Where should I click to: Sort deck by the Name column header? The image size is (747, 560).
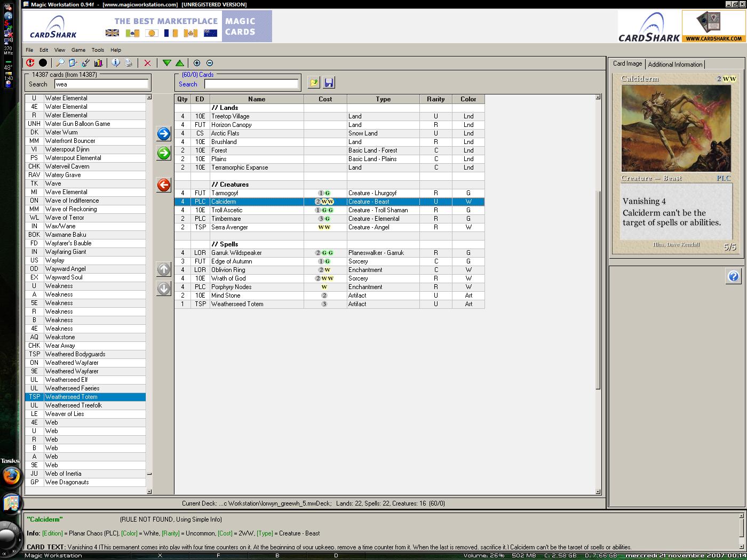[x=257, y=99]
